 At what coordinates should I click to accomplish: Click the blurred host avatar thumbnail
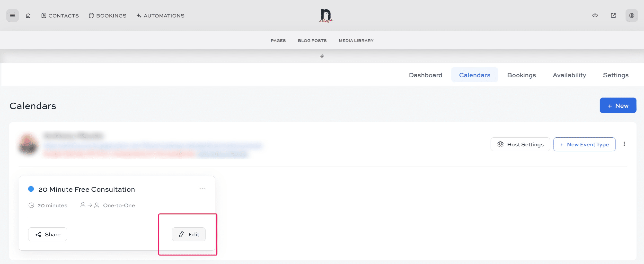tap(28, 144)
